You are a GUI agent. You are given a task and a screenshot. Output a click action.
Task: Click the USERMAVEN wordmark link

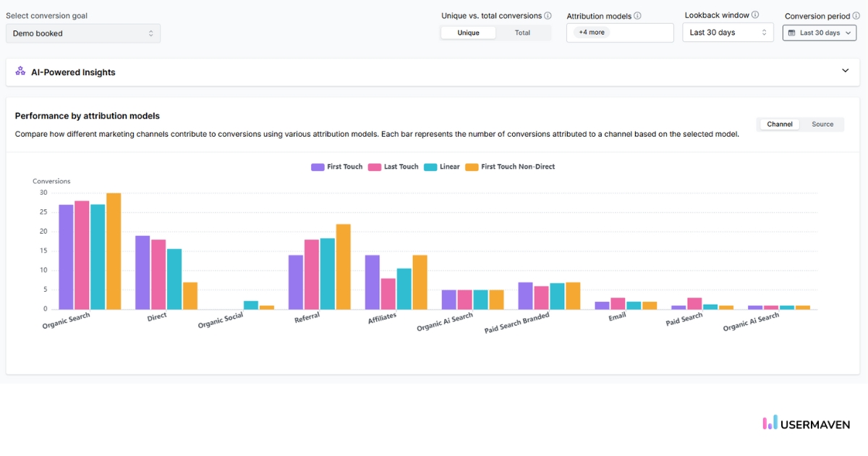[x=816, y=423]
